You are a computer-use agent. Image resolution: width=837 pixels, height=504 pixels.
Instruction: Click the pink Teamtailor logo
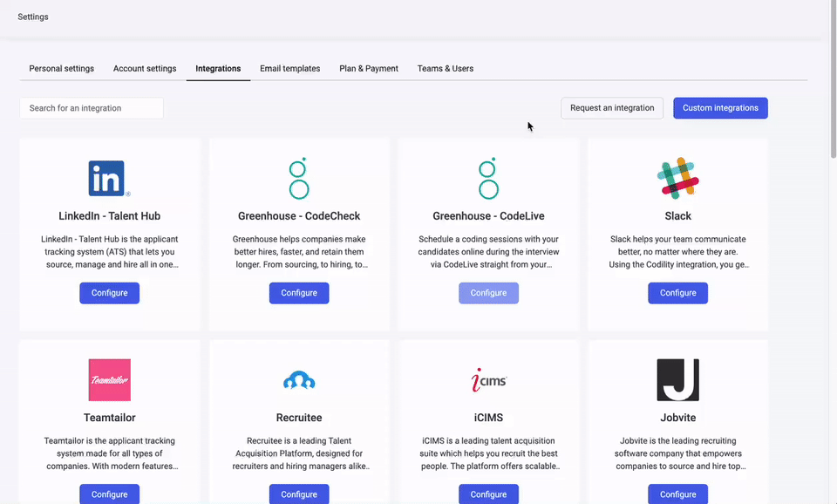pos(108,380)
